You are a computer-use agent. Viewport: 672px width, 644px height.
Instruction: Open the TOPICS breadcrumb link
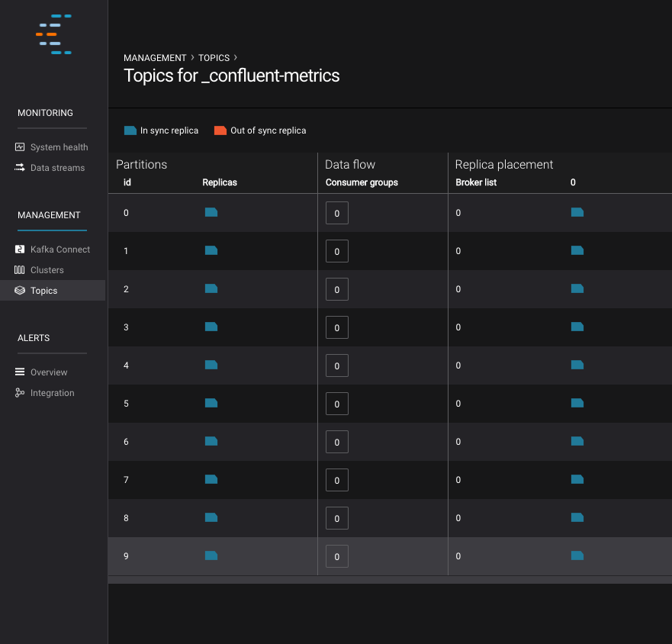pyautogui.click(x=214, y=58)
